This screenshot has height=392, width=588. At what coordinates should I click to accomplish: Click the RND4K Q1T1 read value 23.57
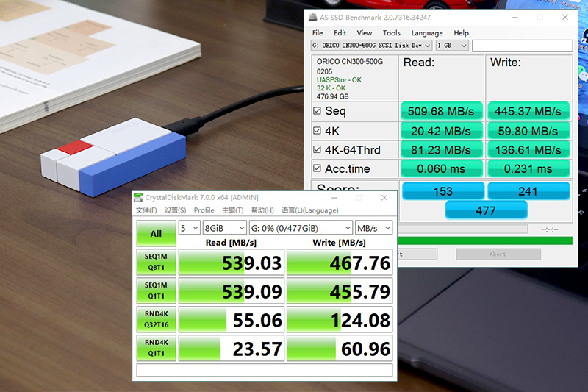[231, 348]
